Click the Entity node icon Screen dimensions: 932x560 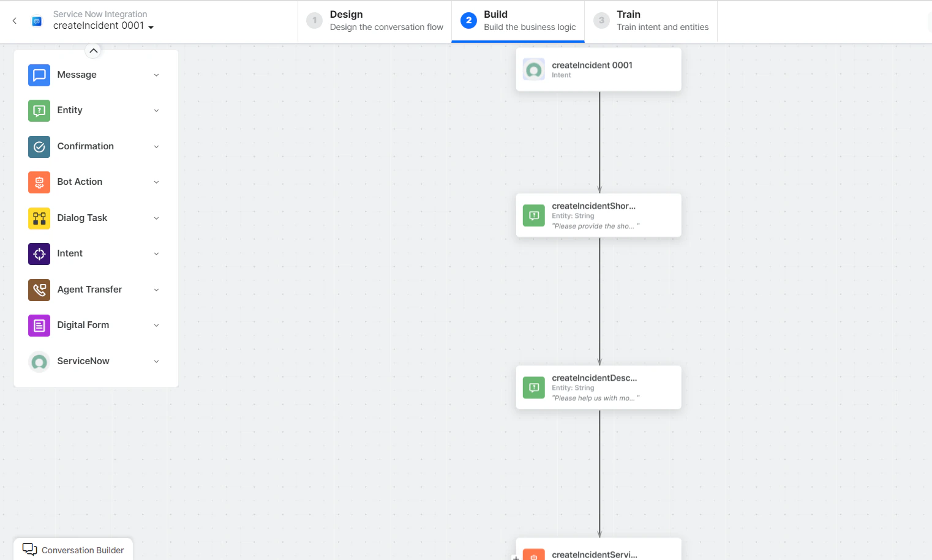pyautogui.click(x=39, y=110)
